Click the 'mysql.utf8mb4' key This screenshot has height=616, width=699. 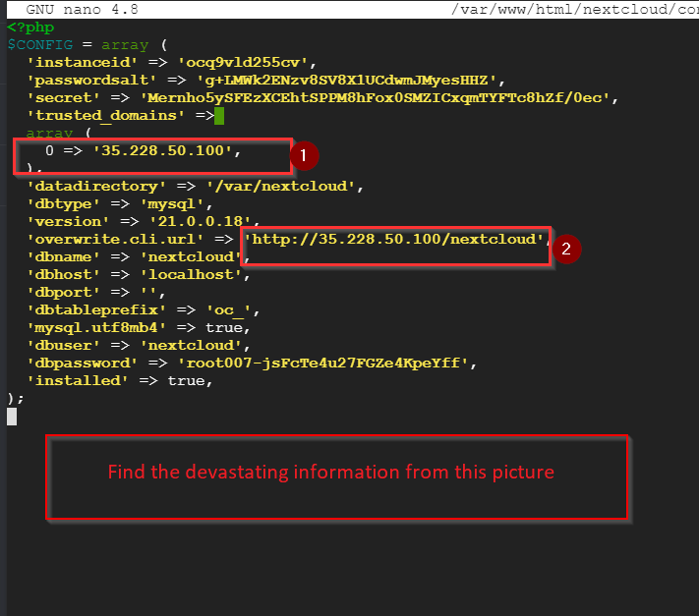coord(96,328)
